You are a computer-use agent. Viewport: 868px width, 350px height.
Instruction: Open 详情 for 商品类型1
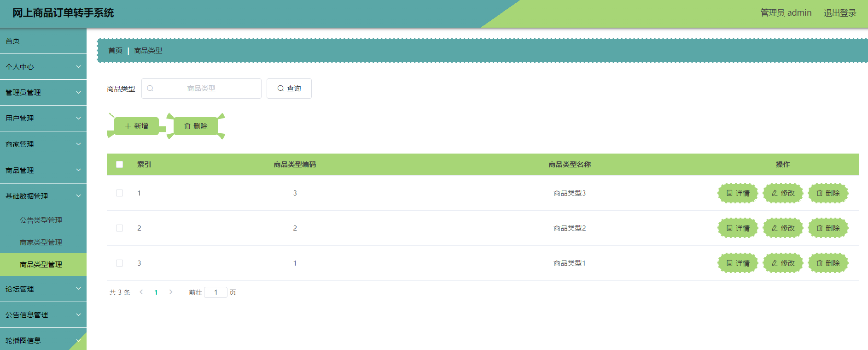[738, 263]
